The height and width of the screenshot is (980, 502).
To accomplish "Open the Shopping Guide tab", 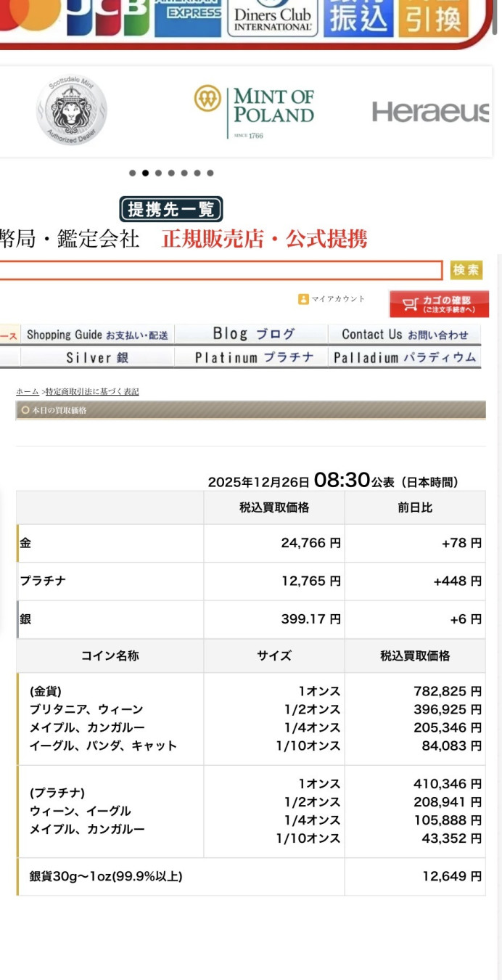I will pos(96,335).
